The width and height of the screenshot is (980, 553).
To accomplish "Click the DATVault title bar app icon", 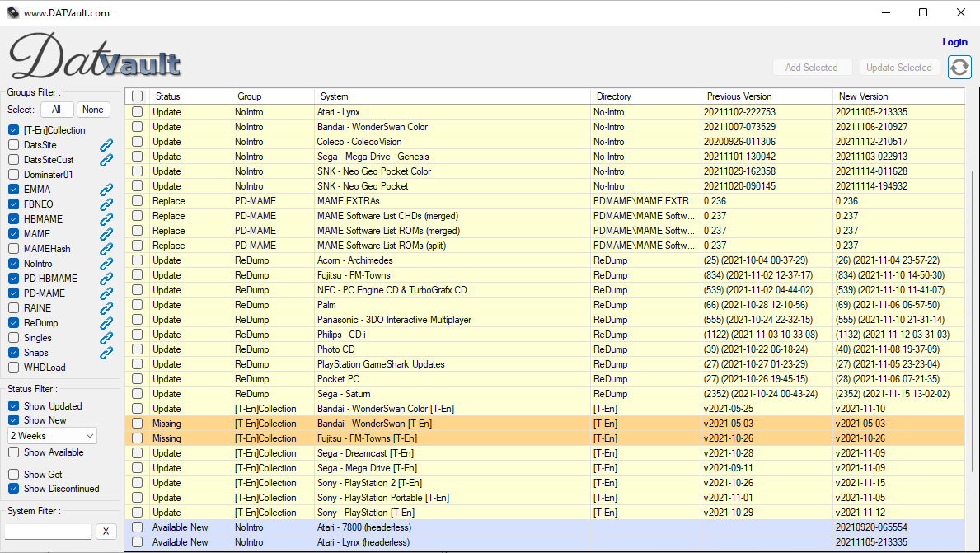I will pos(13,12).
